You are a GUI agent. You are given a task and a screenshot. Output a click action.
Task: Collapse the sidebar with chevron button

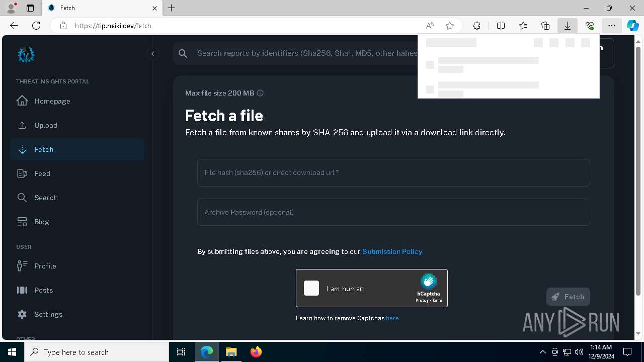coord(152,54)
